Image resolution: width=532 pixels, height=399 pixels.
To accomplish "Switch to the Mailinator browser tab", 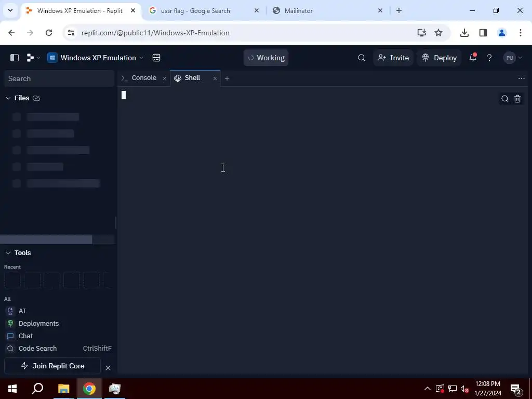I will coord(299,11).
